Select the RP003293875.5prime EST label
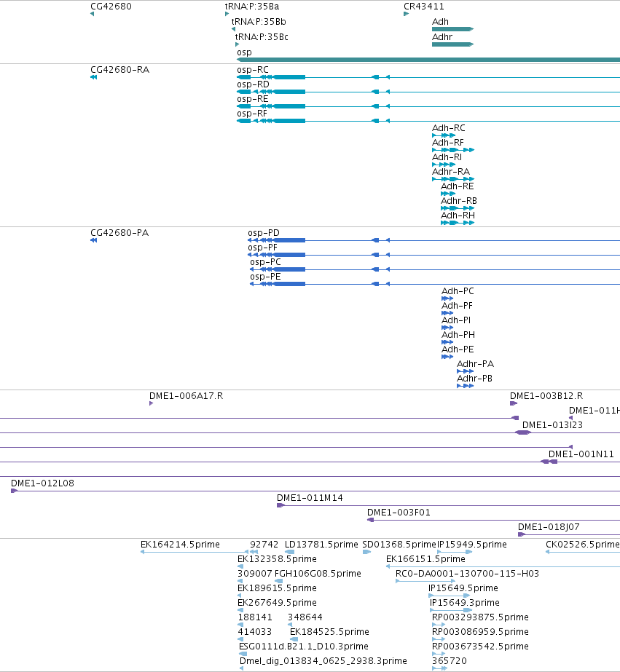Screen dimensions: 620x672 click(480, 617)
